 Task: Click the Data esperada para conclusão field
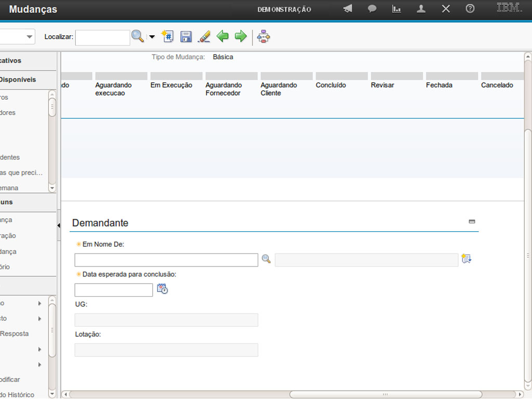[114, 290]
